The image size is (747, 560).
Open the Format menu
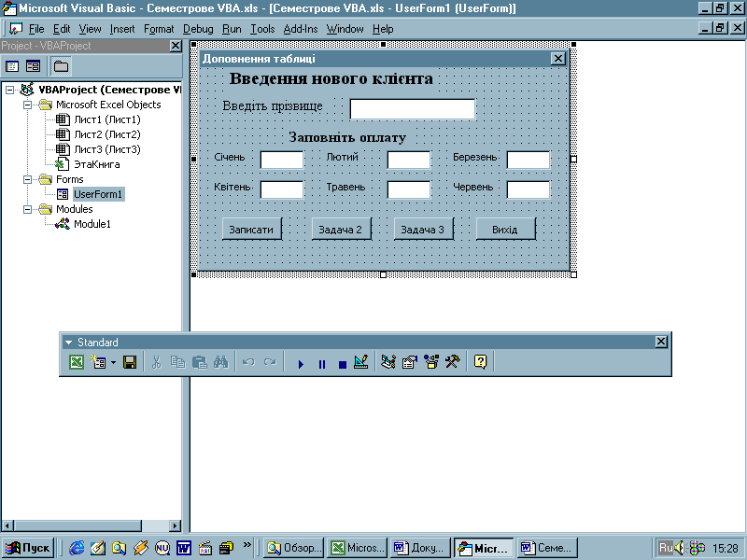(x=159, y=29)
